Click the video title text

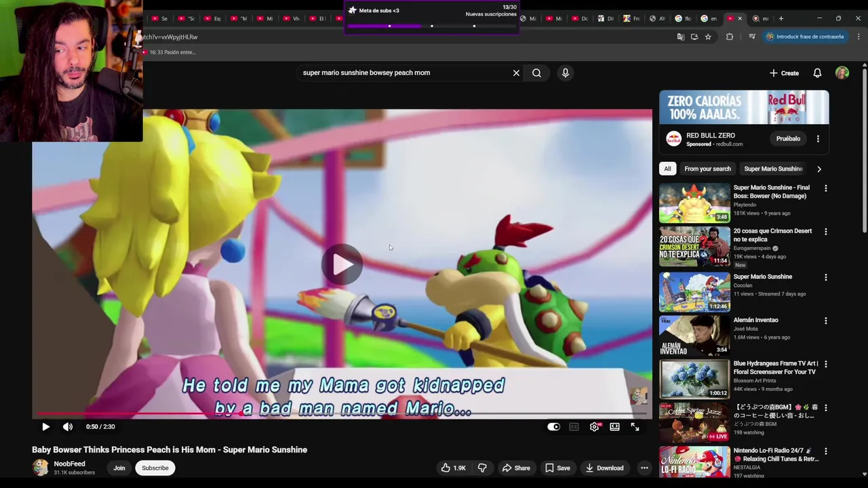170,450
